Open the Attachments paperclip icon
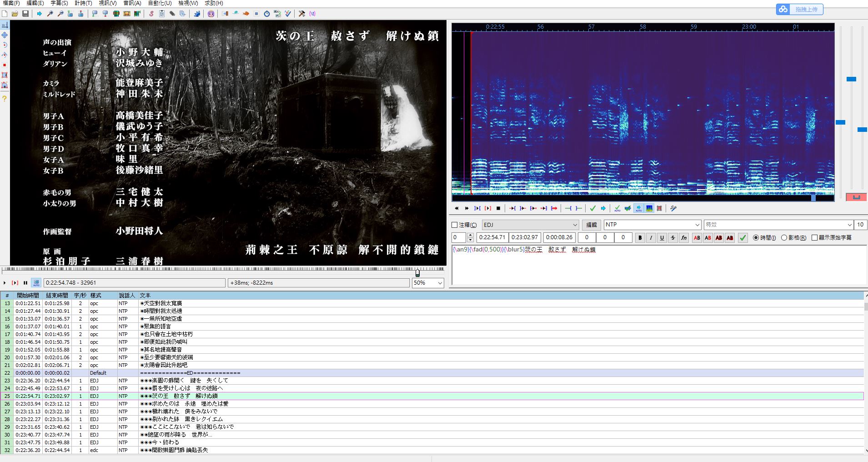This screenshot has height=462, width=868. (x=172, y=14)
